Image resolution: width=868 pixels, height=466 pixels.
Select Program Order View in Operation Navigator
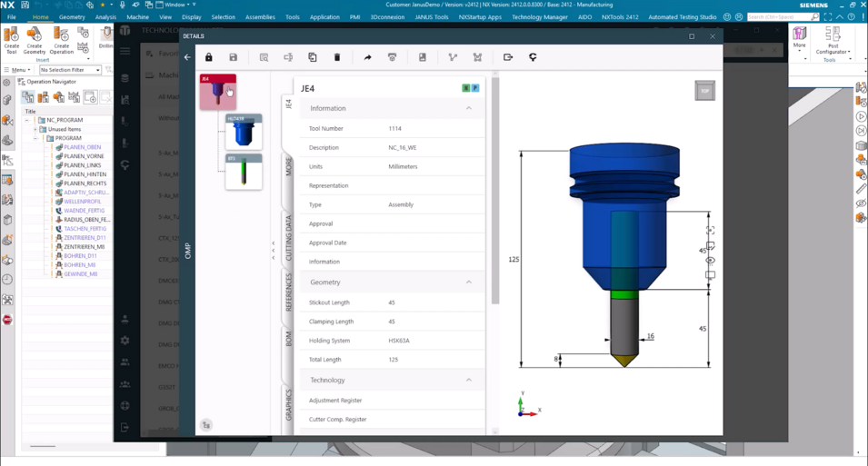[27, 98]
